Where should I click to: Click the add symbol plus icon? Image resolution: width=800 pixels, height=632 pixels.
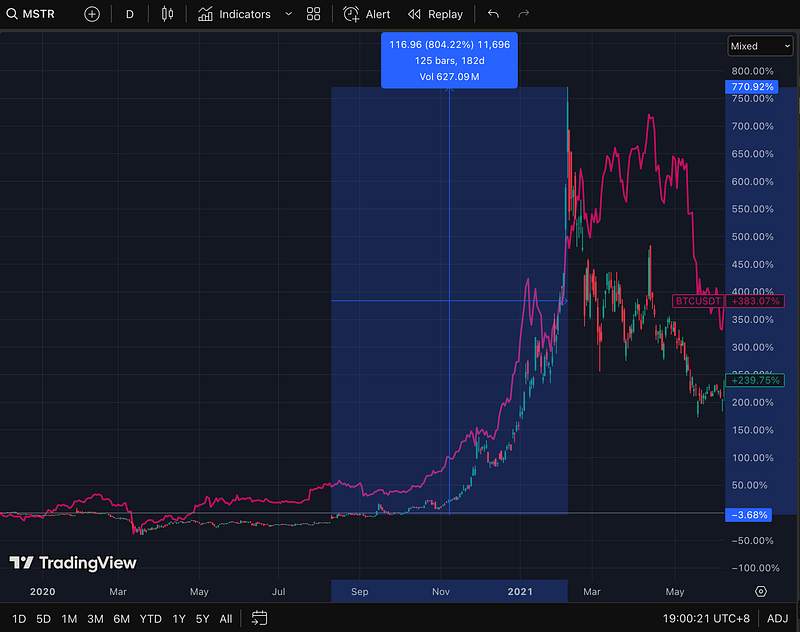[92, 14]
